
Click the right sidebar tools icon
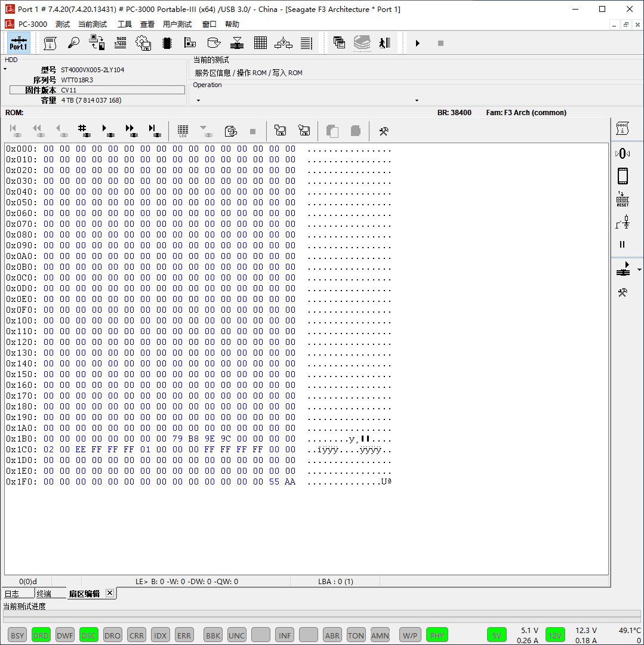click(x=623, y=292)
